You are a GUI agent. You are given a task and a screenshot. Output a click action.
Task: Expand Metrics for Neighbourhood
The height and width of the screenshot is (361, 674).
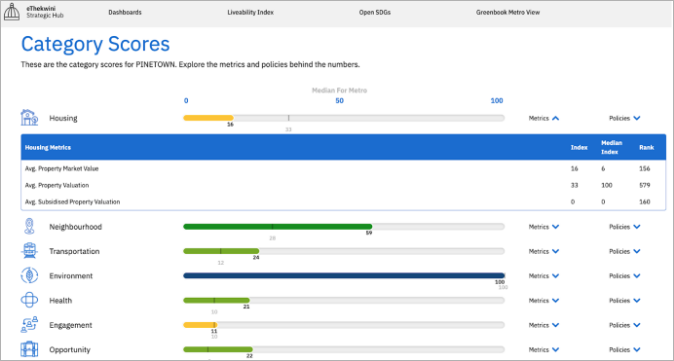click(x=544, y=227)
